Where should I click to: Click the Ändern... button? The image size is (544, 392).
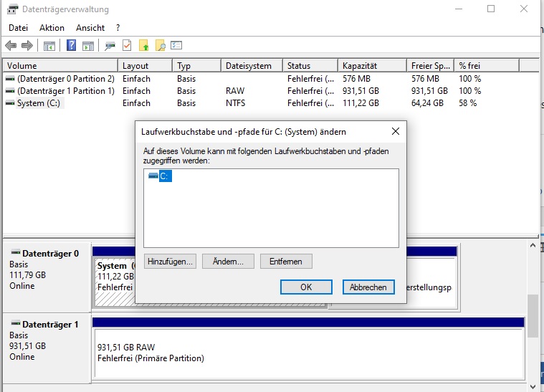pos(229,262)
